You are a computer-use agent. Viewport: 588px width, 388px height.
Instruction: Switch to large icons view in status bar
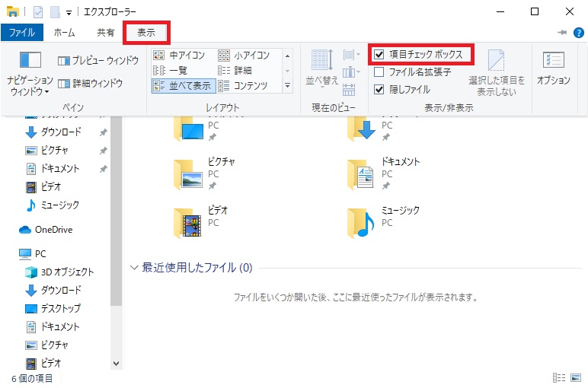(576, 378)
